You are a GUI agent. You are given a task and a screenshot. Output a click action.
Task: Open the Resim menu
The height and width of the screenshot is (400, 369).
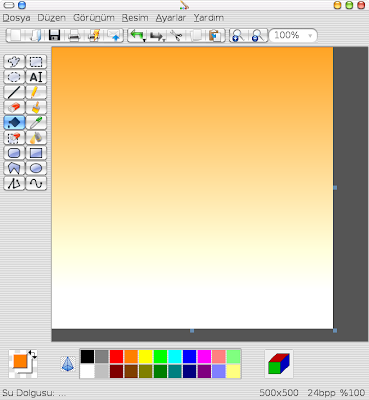(135, 18)
